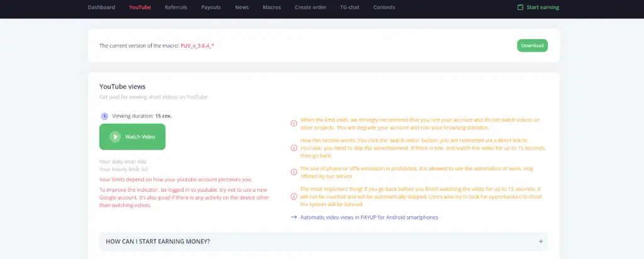This screenshot has height=259, width=644.
Task: Click the clock icon near Viewing duration
Action: 104,116
